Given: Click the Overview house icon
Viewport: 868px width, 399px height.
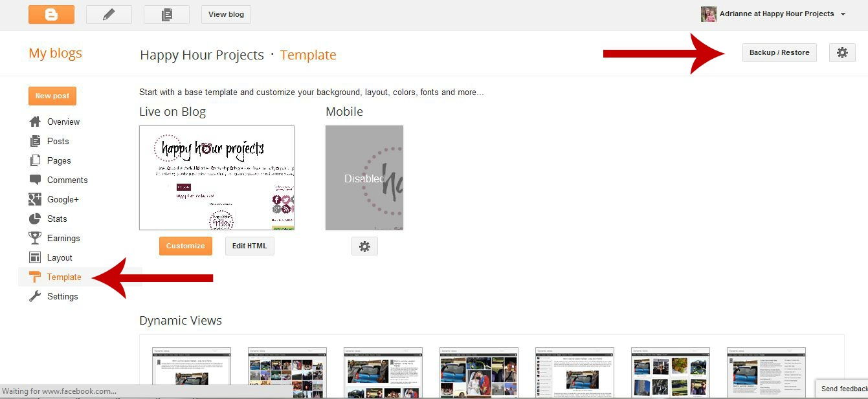Looking at the screenshot, I should [35, 122].
